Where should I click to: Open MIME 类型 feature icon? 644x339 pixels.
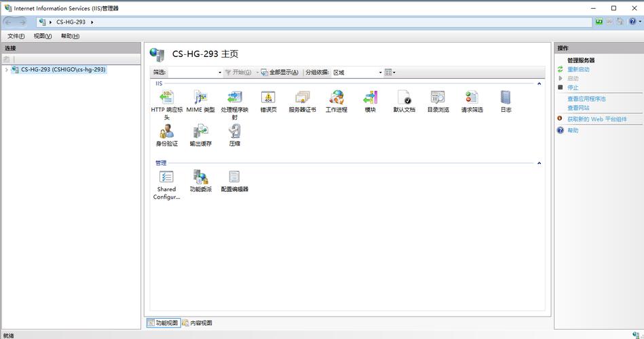(200, 97)
